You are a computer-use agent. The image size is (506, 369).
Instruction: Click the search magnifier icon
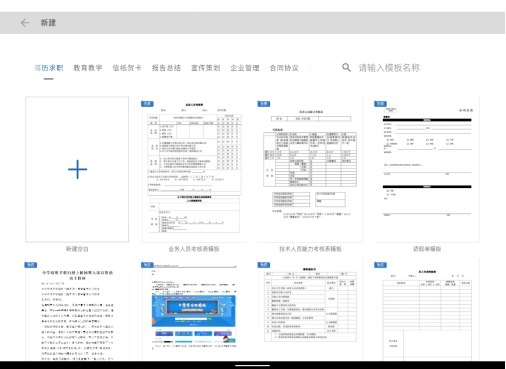(346, 68)
